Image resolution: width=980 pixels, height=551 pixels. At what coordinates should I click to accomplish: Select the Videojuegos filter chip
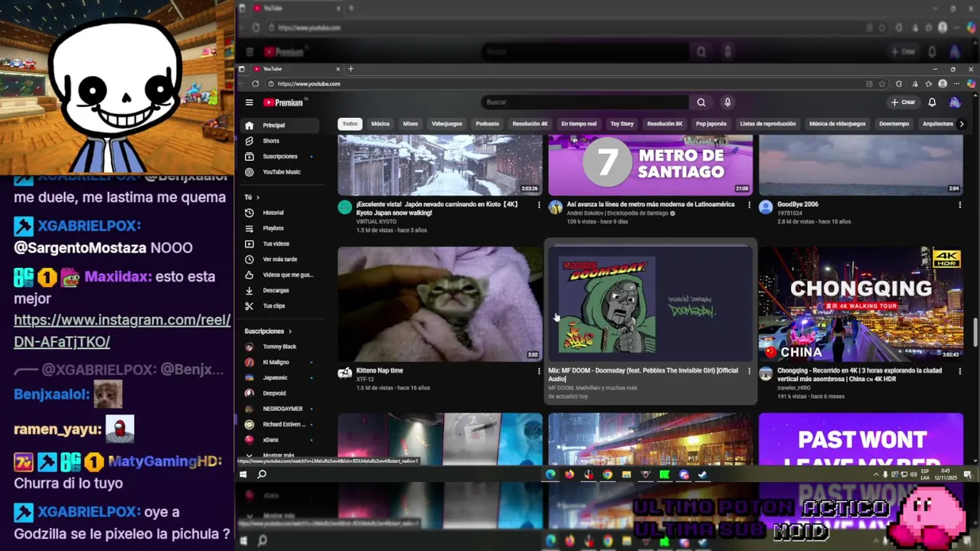point(446,124)
